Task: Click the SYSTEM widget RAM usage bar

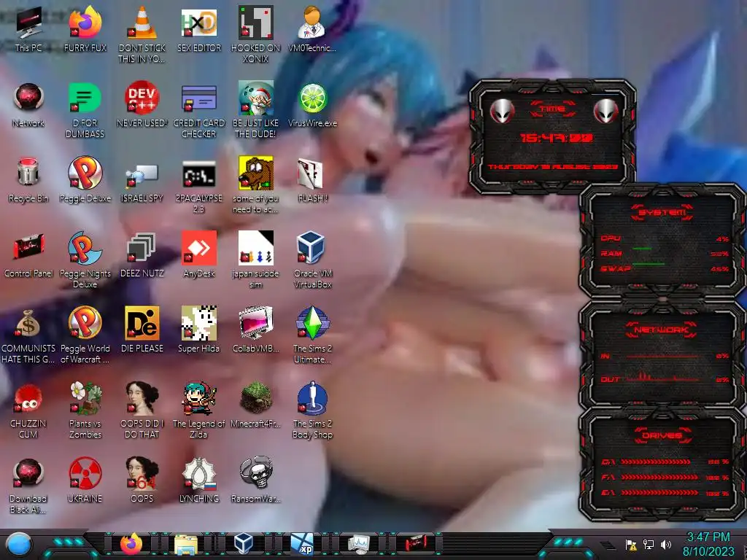Action: (642, 249)
